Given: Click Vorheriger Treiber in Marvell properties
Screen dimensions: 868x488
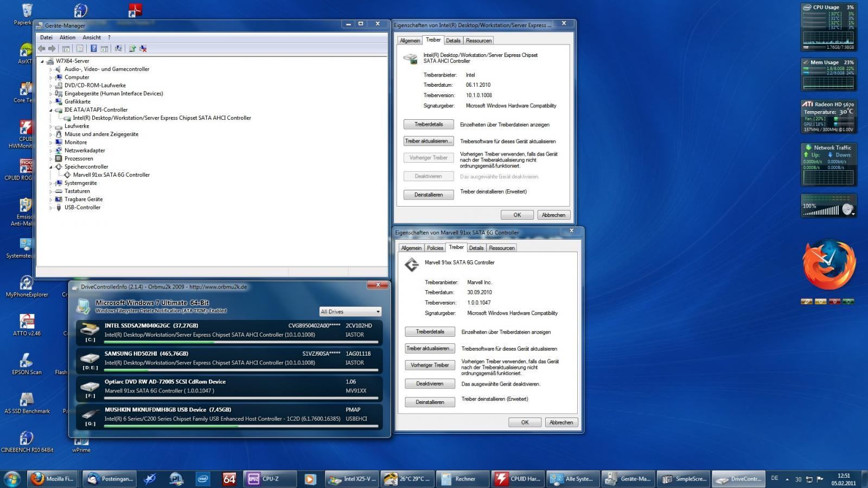Looking at the screenshot, I should point(430,365).
